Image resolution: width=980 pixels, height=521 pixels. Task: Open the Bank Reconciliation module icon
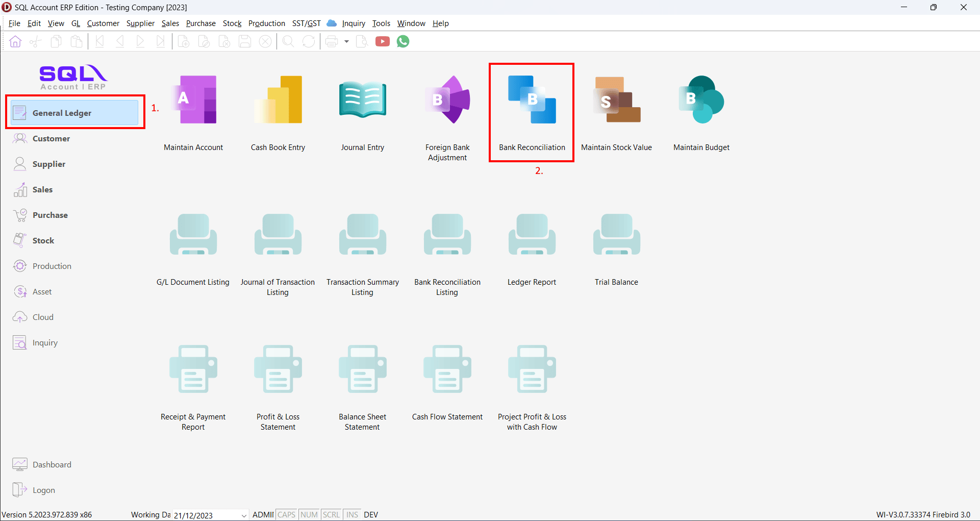point(532,100)
